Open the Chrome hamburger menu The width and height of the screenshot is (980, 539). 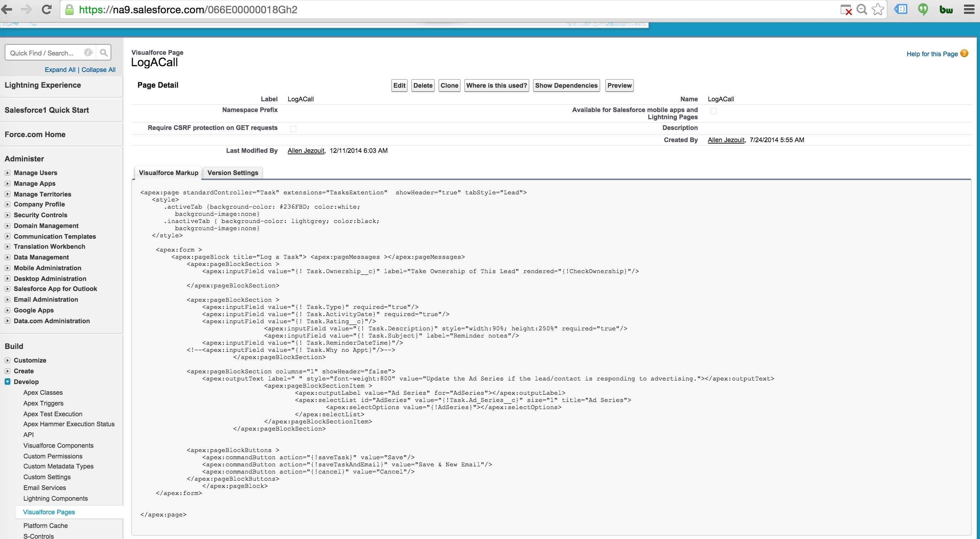(969, 10)
